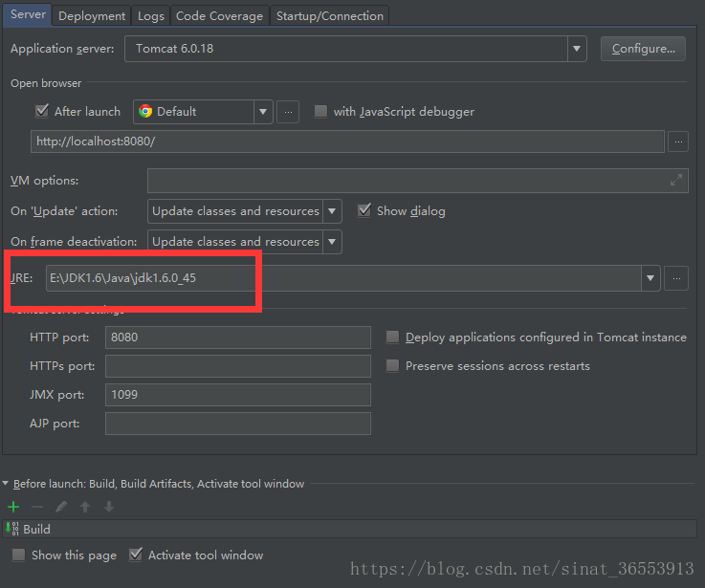This screenshot has width=705, height=588.
Task: Click the HTTPs port field
Action: (x=238, y=366)
